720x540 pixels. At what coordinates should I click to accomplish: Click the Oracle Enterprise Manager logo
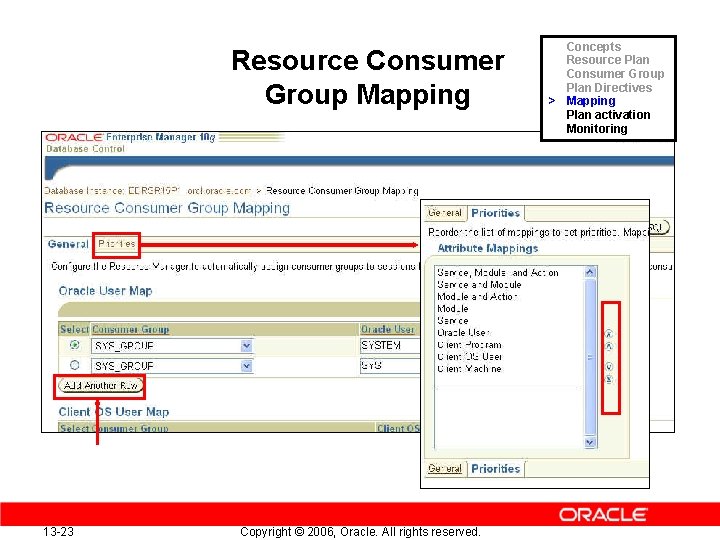coord(130,137)
